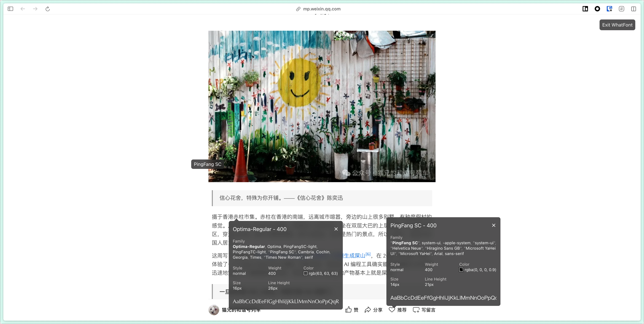Click the link icon beside mp.weixin.qq.com
The width and height of the screenshot is (644, 324).
pyautogui.click(x=298, y=9)
